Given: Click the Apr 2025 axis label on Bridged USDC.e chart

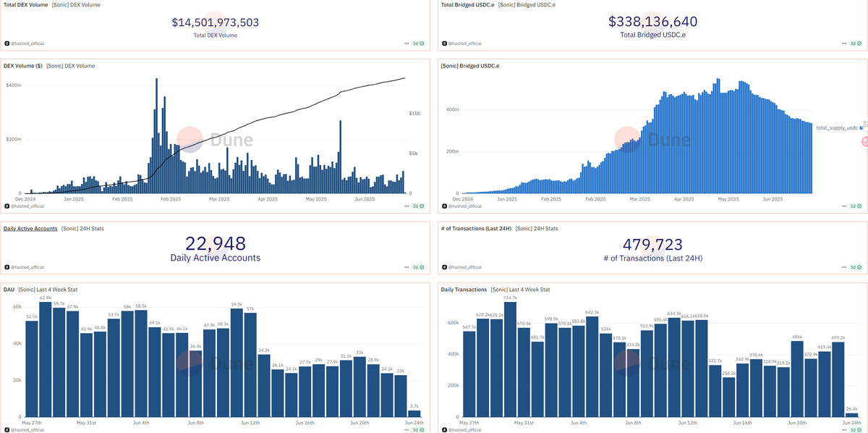Looking at the screenshot, I should (x=684, y=198).
